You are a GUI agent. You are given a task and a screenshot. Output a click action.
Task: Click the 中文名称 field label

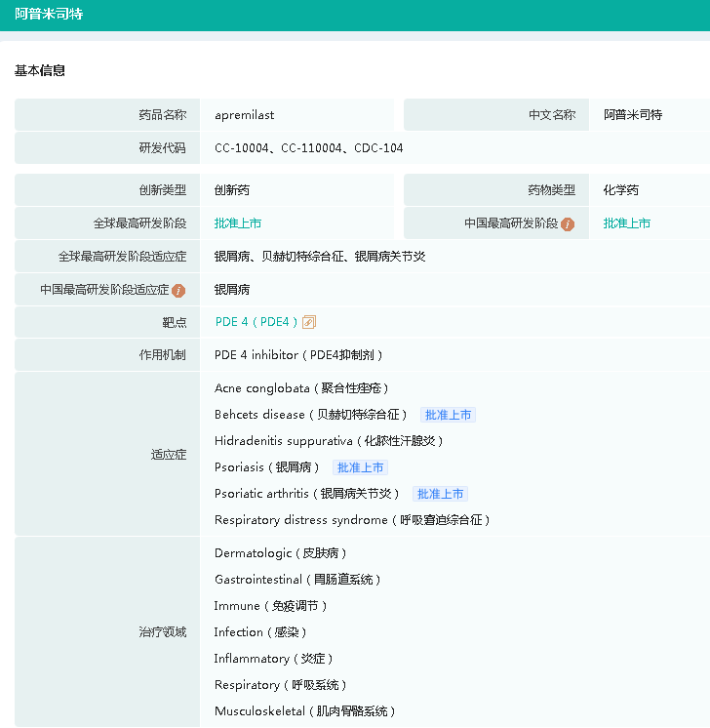(x=552, y=115)
